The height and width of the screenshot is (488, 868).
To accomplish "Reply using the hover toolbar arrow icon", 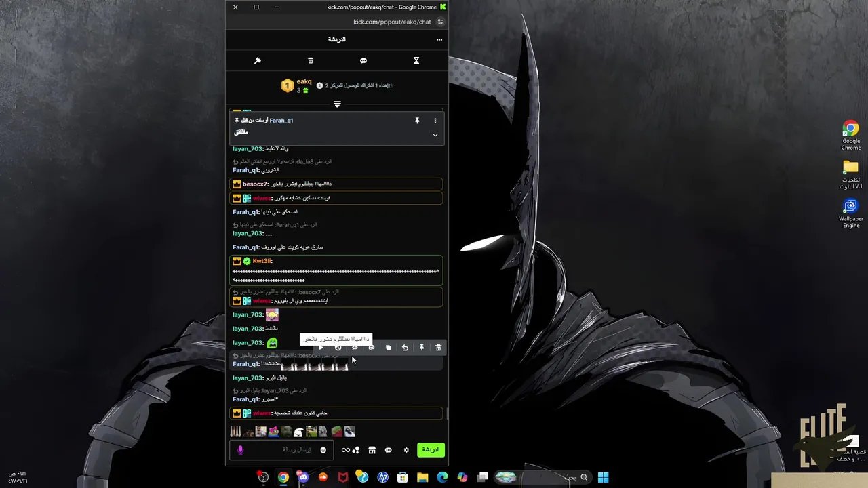I will tap(405, 348).
